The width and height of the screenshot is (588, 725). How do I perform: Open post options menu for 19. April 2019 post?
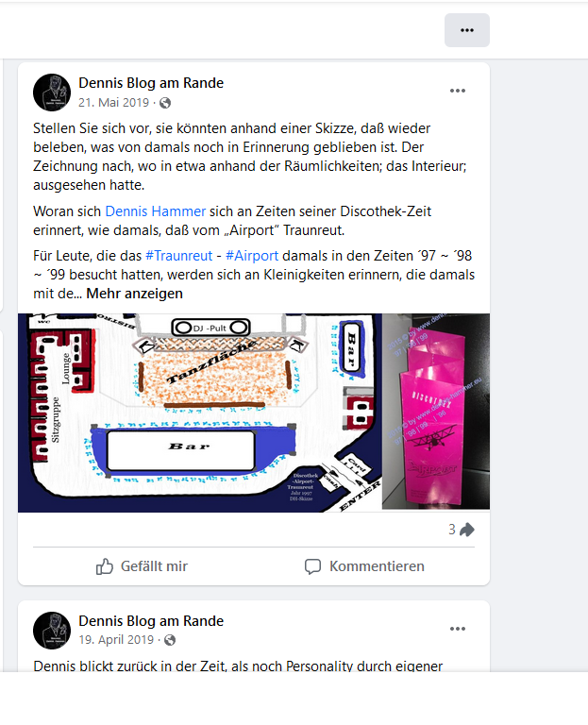click(458, 629)
